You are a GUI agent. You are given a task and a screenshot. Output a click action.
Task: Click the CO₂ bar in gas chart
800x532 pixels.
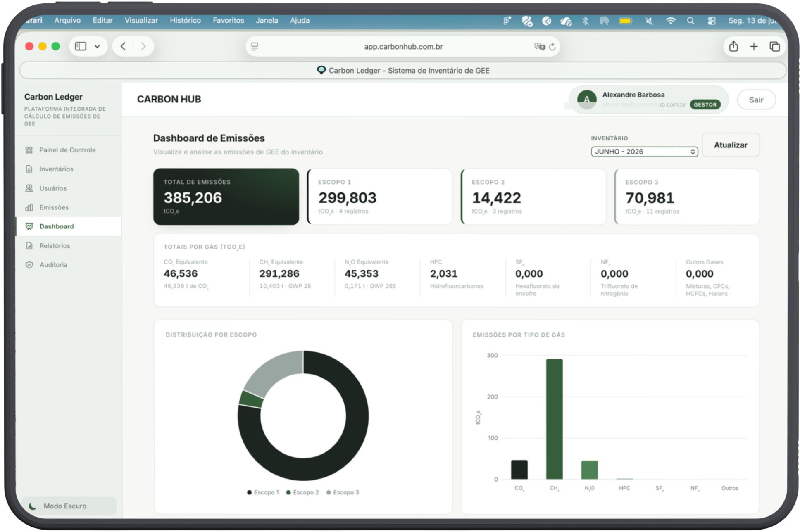[519, 470]
